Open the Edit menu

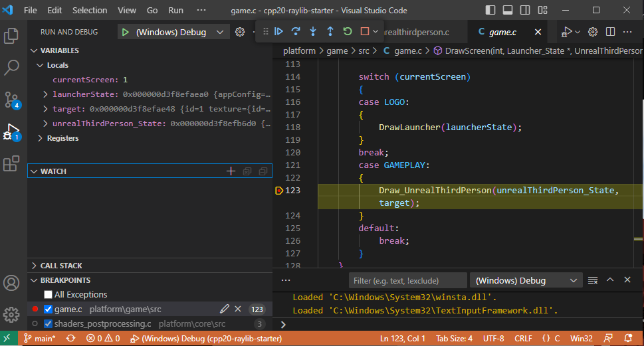54,10
